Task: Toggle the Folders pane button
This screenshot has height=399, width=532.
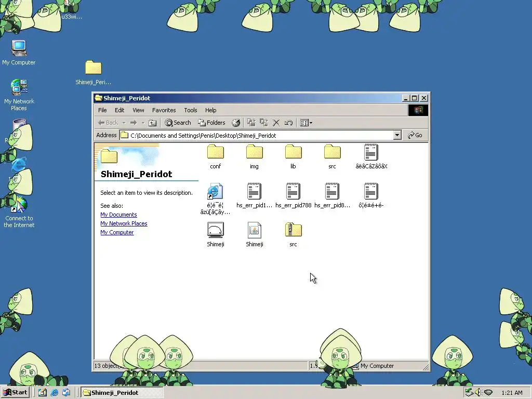Action: point(211,123)
